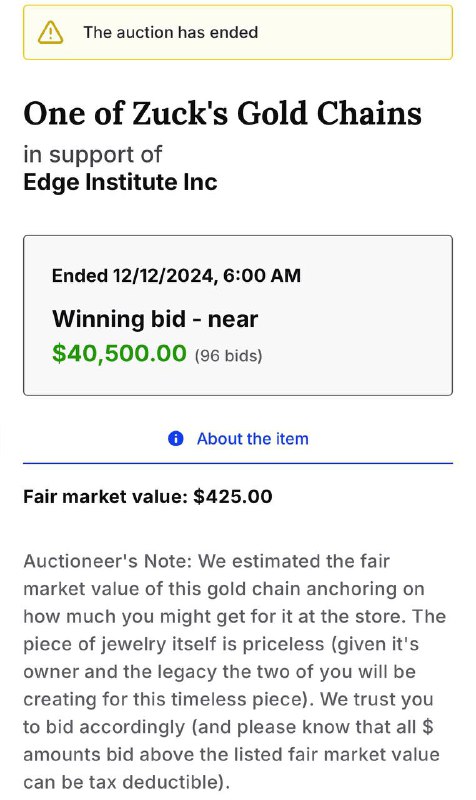Click the blue info circle icon
This screenshot has width=476, height=800.
pos(176,438)
